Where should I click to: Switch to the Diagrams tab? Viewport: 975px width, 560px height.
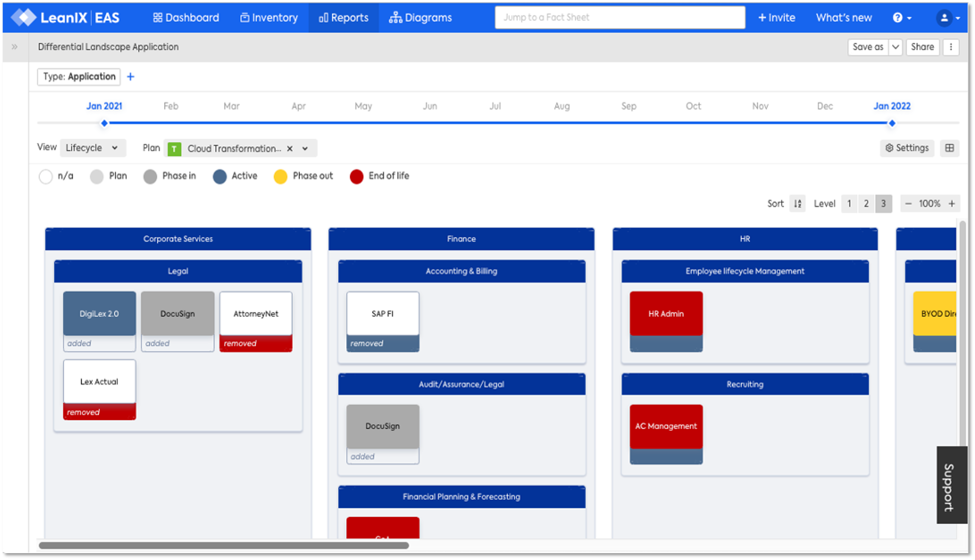click(x=420, y=18)
